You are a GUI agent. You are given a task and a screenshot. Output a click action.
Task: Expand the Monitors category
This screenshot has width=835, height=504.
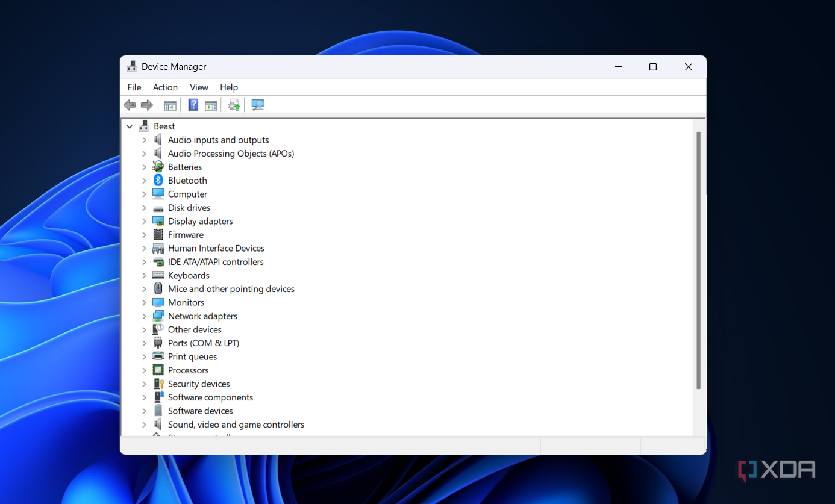tap(144, 302)
